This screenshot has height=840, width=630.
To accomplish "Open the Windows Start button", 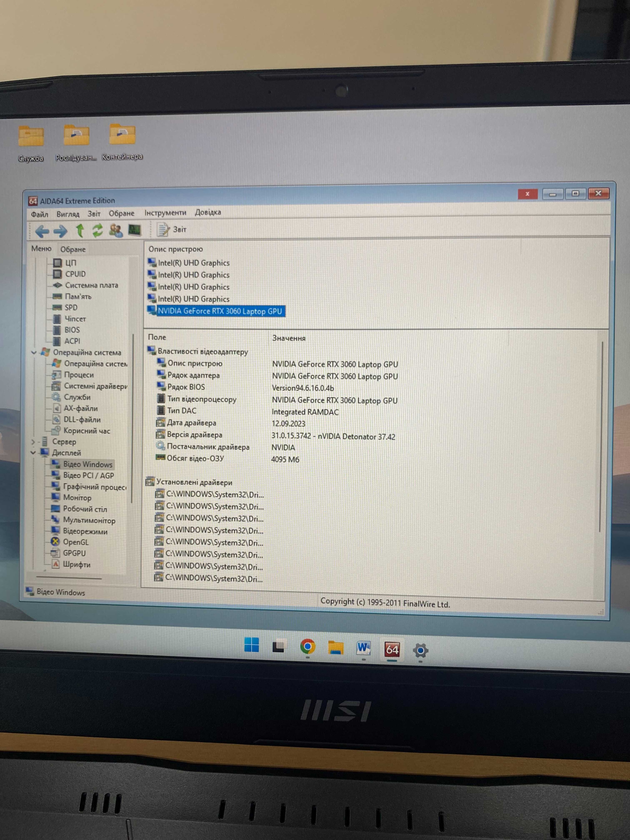I will point(251,645).
